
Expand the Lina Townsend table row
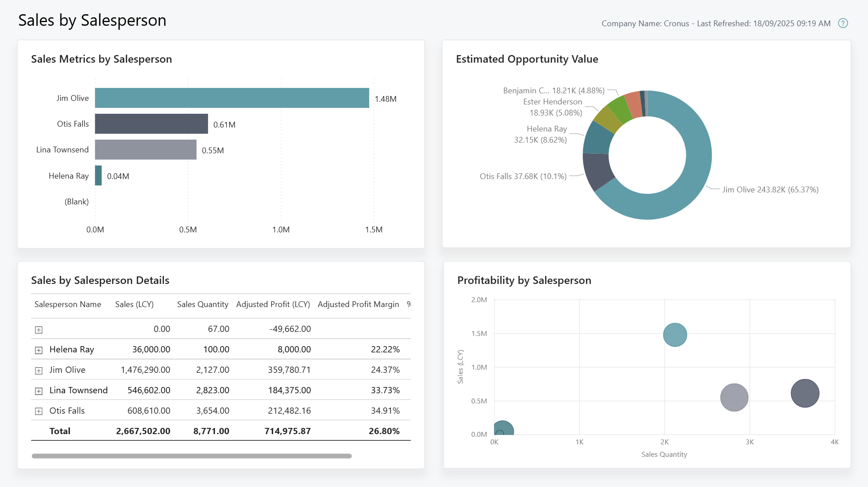(x=39, y=391)
